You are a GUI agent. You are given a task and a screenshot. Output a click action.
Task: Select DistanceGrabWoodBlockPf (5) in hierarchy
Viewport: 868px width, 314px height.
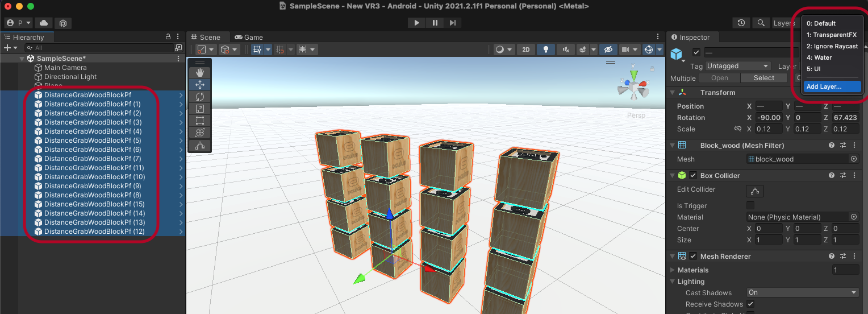pos(93,141)
